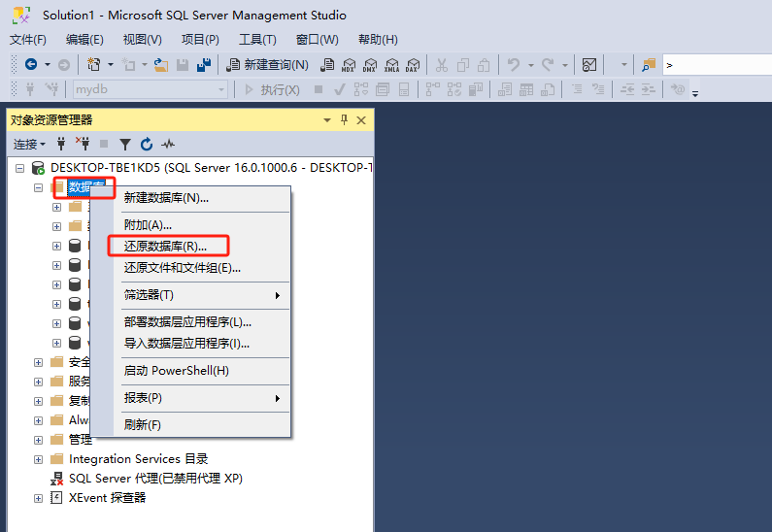Open the 编辑(E) menu

84,40
